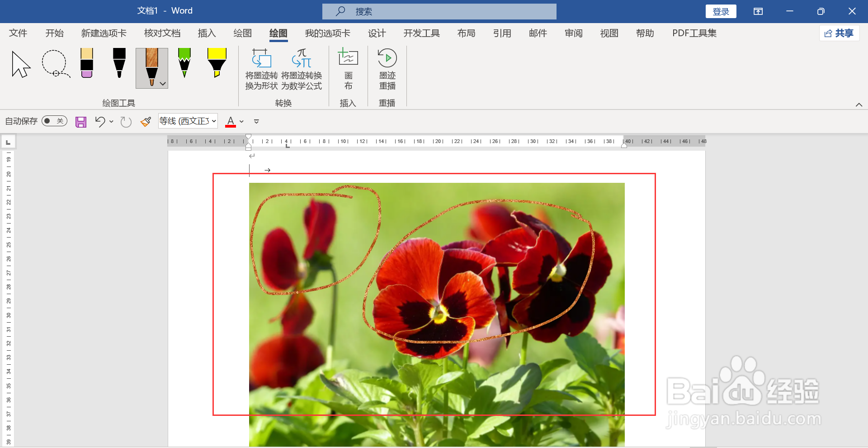Select the active bold 绘图 Draw tab

pyautogui.click(x=278, y=33)
